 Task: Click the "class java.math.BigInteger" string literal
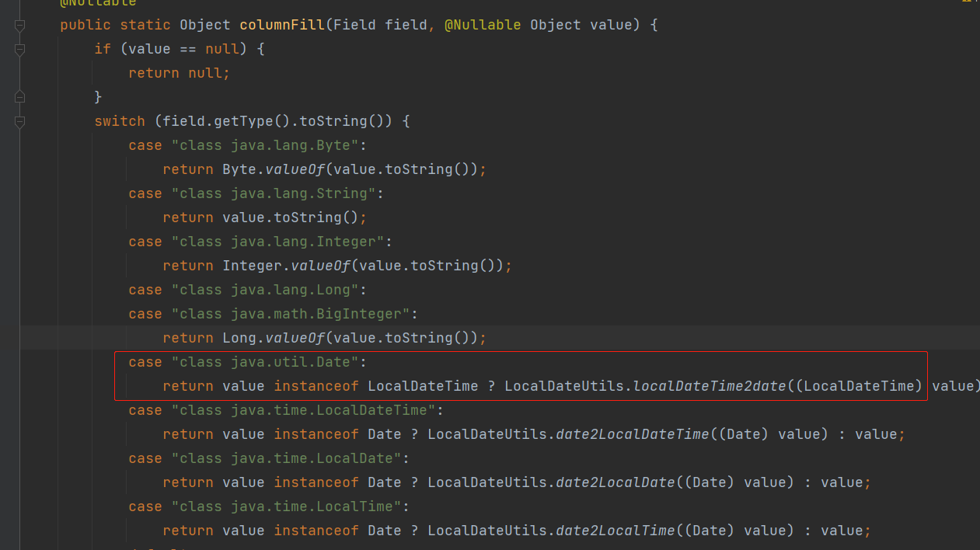[x=291, y=314]
